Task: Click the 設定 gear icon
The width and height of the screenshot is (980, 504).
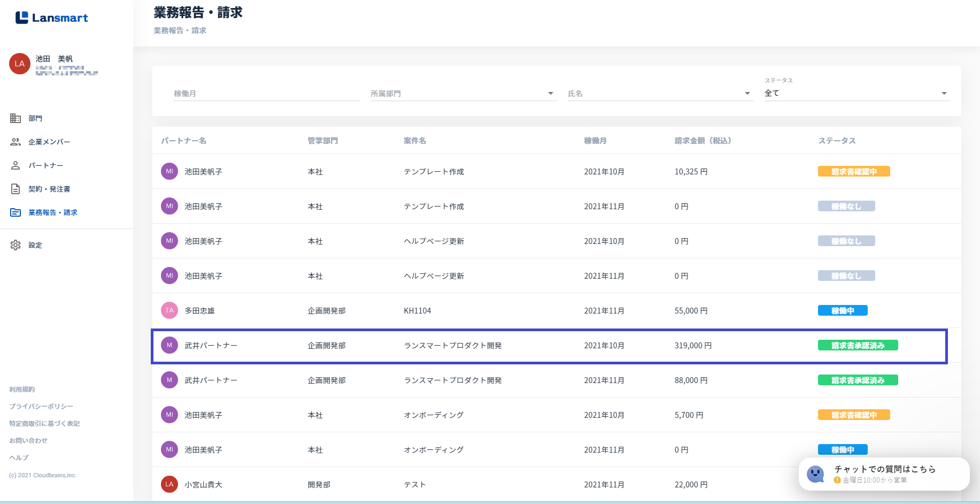Action: (16, 245)
